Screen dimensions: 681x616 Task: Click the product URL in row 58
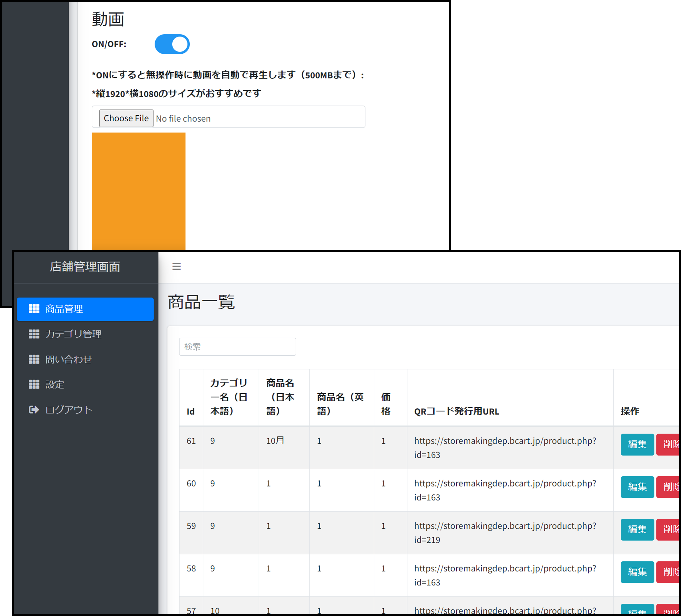pos(505,575)
